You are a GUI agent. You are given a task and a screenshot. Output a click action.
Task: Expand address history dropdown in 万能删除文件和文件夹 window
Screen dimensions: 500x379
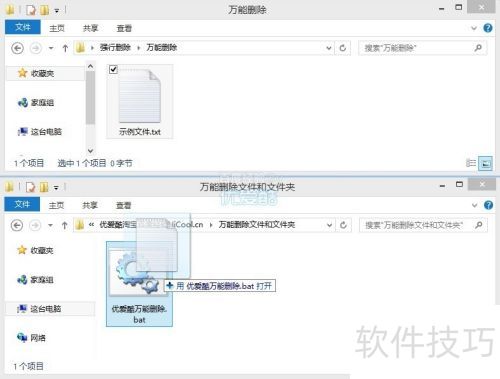329,225
